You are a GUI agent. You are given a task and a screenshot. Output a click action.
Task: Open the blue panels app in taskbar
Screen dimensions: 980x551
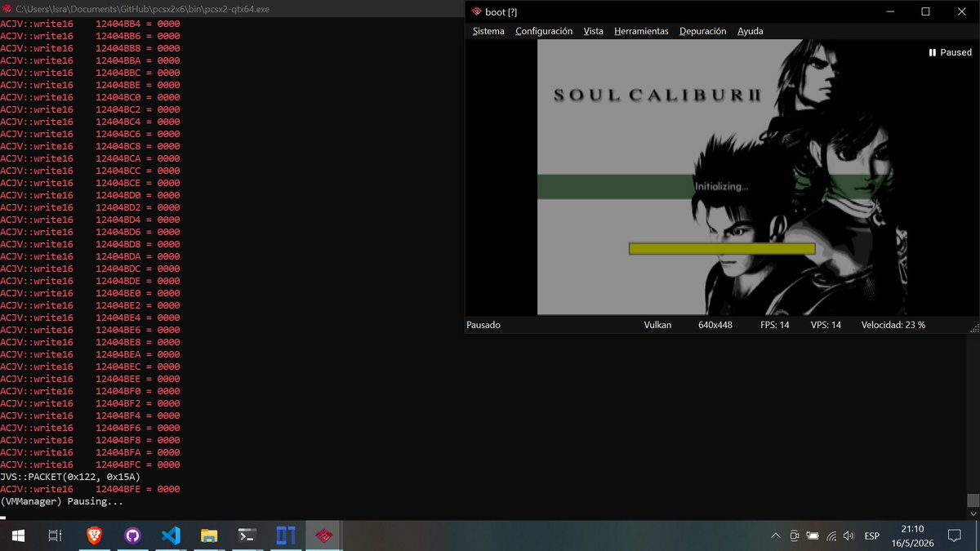click(x=286, y=535)
